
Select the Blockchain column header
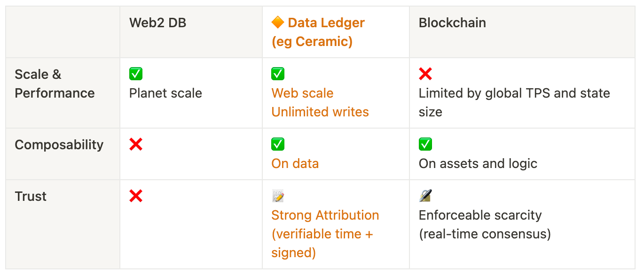[452, 23]
